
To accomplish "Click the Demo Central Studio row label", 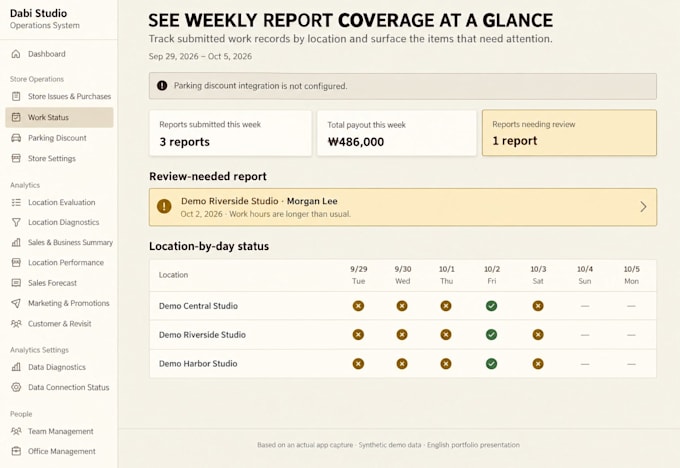I will click(x=198, y=306).
